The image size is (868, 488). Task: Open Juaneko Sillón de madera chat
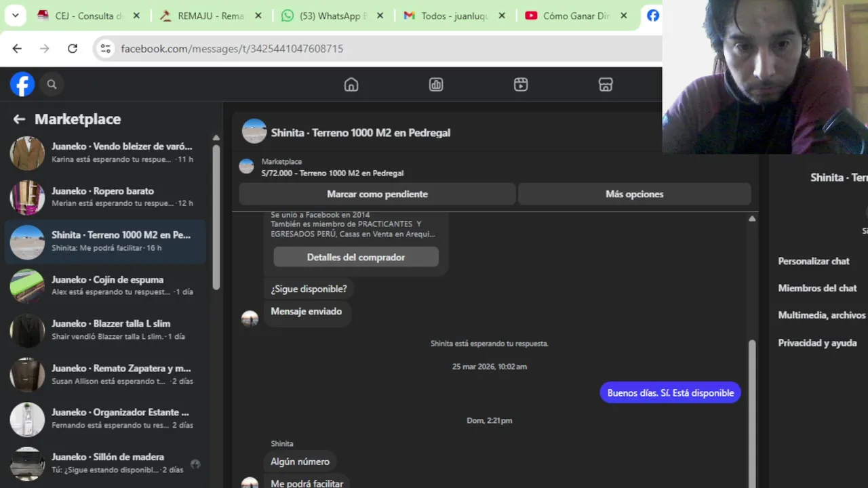(x=105, y=464)
